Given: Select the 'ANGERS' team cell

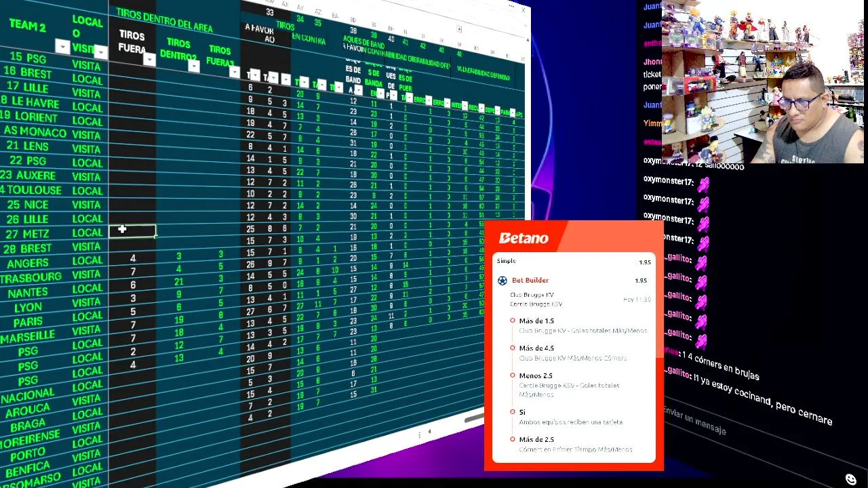Looking at the screenshot, I should 28,263.
